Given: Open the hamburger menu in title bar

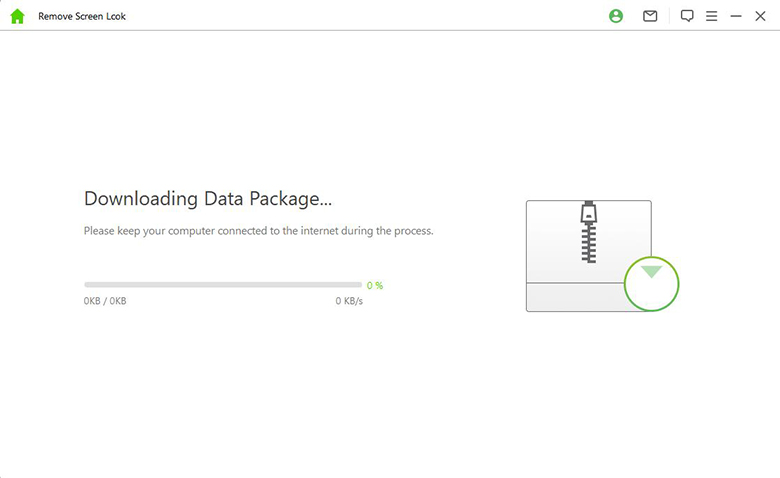Looking at the screenshot, I should 711,16.
